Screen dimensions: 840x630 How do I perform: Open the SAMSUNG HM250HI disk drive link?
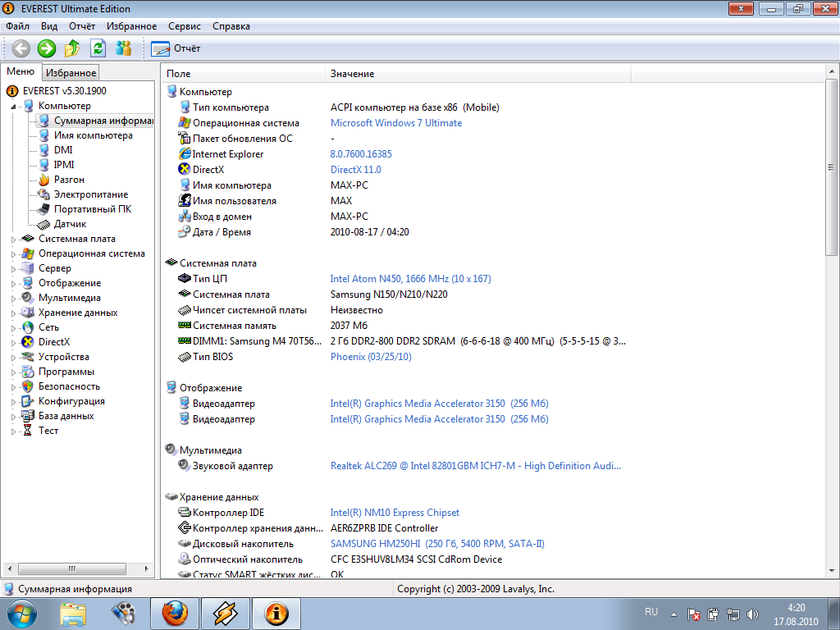437,544
